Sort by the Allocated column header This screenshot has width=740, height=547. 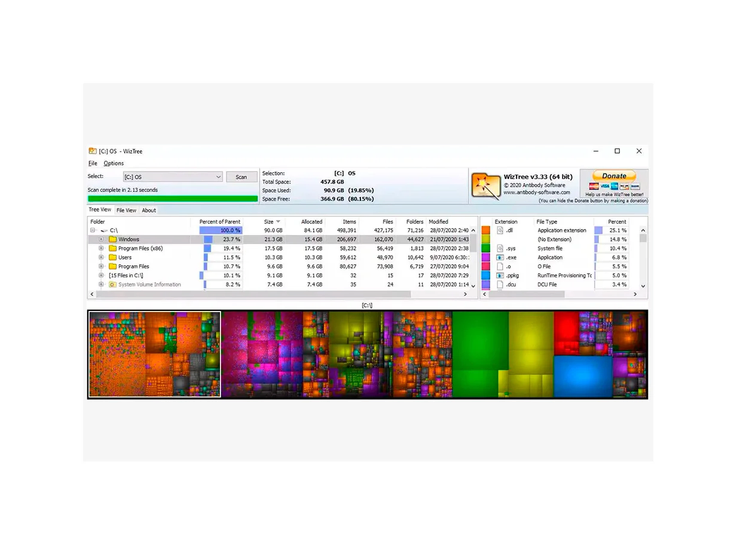click(311, 221)
